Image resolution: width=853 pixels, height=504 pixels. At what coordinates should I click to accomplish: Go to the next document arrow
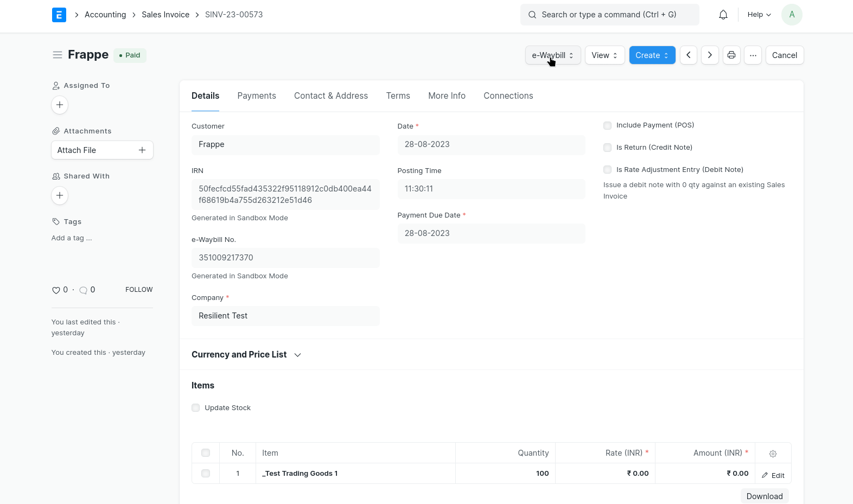[710, 55]
